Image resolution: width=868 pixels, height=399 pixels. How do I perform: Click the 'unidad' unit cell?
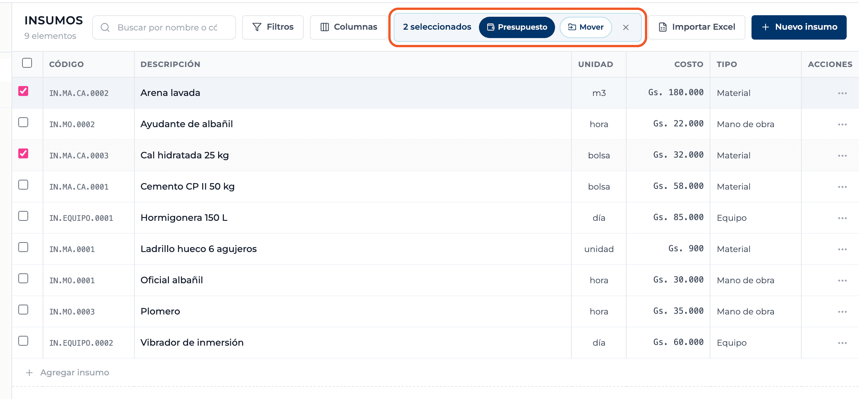[599, 249]
